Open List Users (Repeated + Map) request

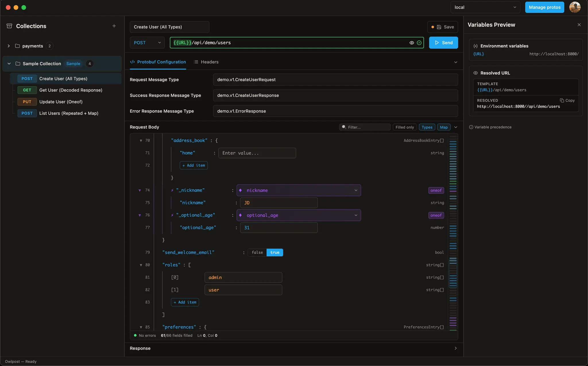[66, 113]
